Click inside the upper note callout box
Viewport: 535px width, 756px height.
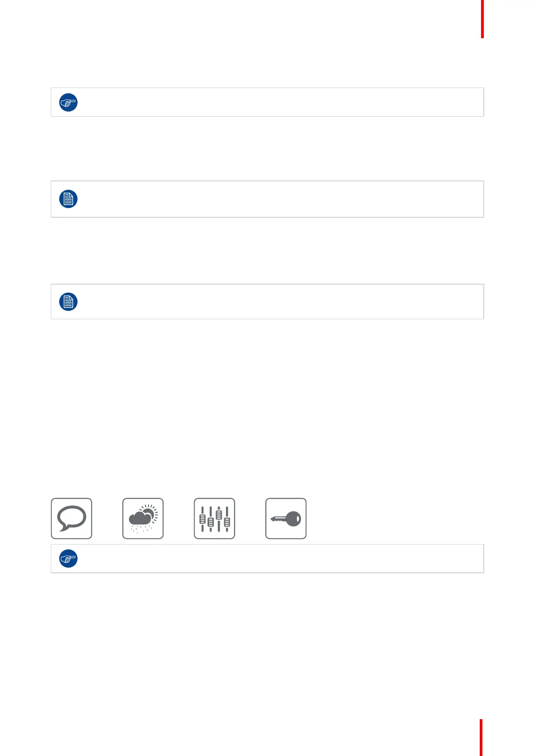click(267, 199)
